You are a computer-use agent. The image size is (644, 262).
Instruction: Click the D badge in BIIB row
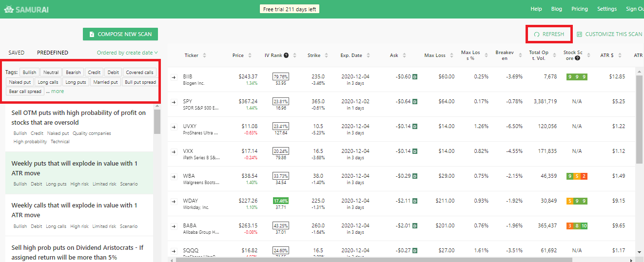click(x=415, y=77)
